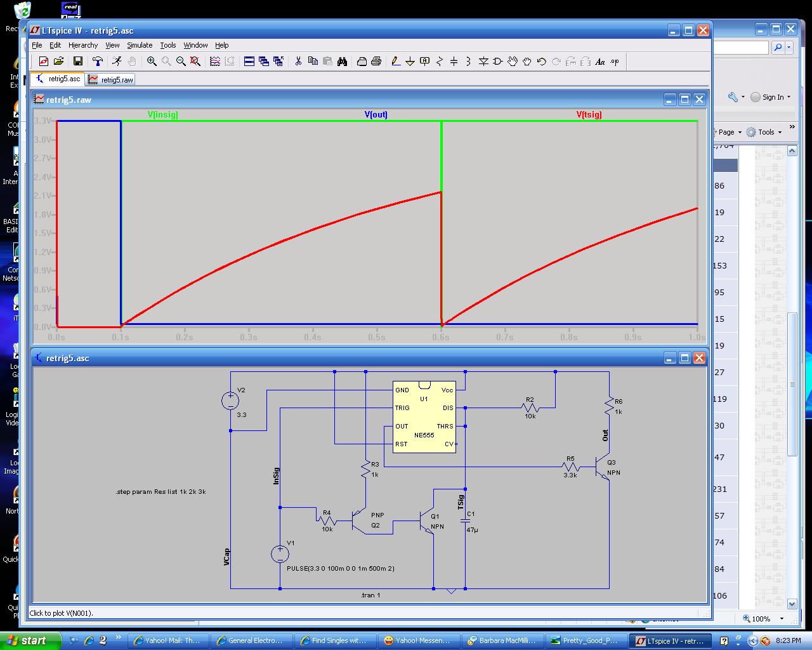Viewport: 812px width, 650px height.
Task: Select the Label Net tool
Action: click(425, 62)
